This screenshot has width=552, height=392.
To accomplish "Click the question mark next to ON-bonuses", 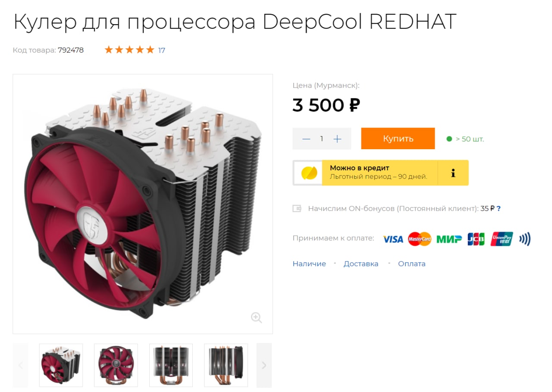I will (x=499, y=209).
